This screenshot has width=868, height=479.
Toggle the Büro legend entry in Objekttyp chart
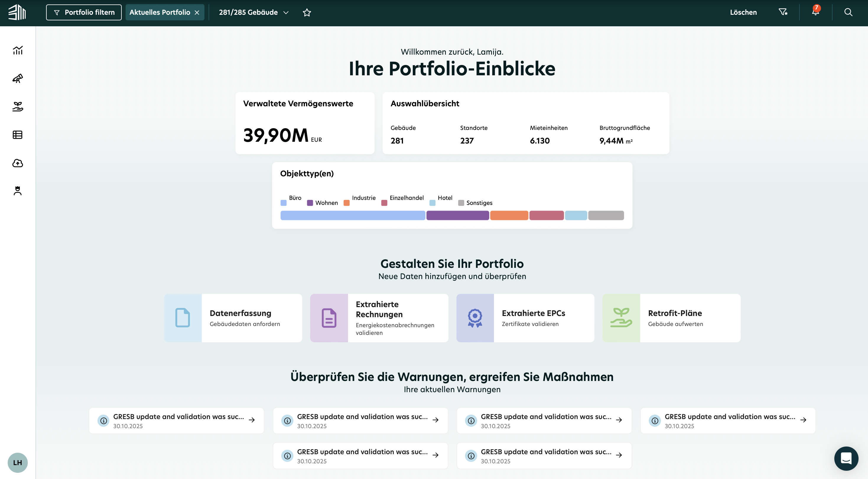point(284,203)
